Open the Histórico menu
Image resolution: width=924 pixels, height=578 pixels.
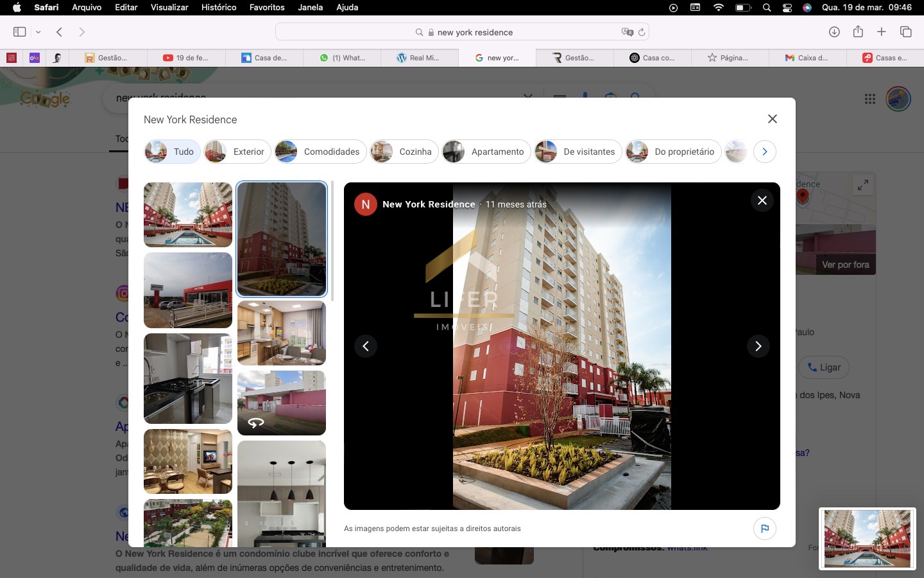coord(219,7)
